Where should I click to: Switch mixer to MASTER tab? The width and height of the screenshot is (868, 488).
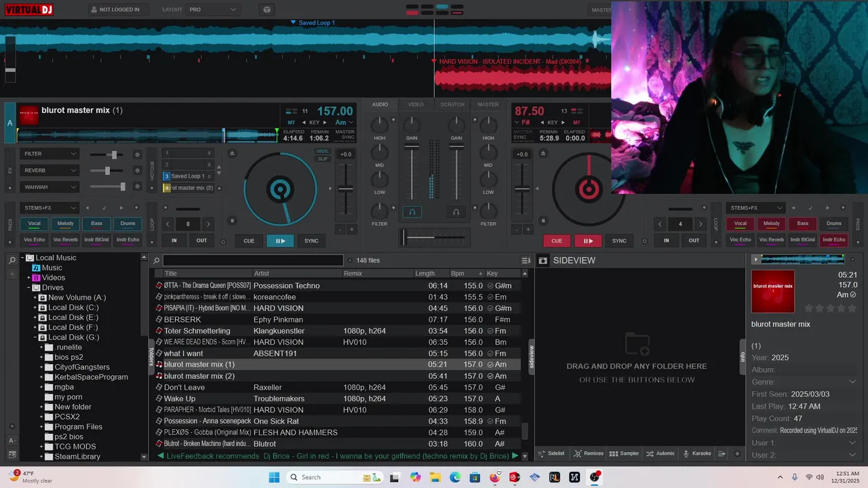(x=488, y=104)
